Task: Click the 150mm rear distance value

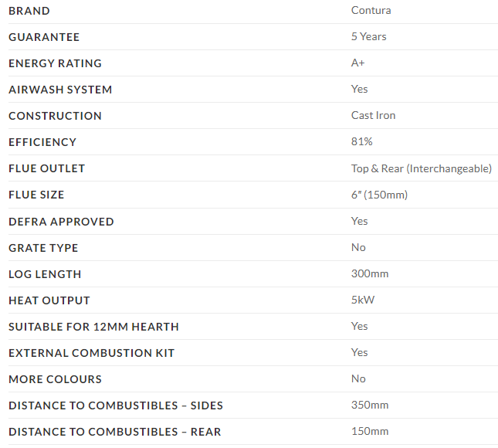Action: click(370, 432)
